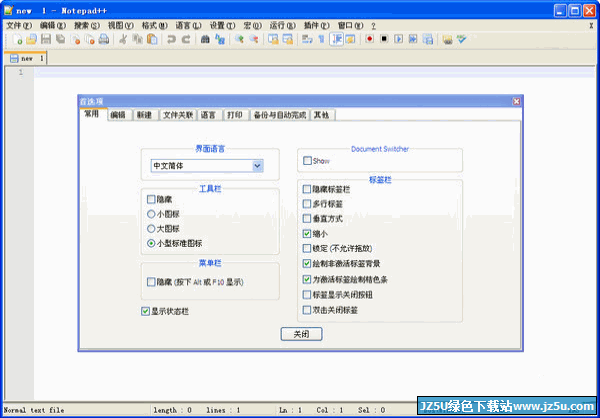Toggle Show All Characters pilcrow icon

[321, 39]
